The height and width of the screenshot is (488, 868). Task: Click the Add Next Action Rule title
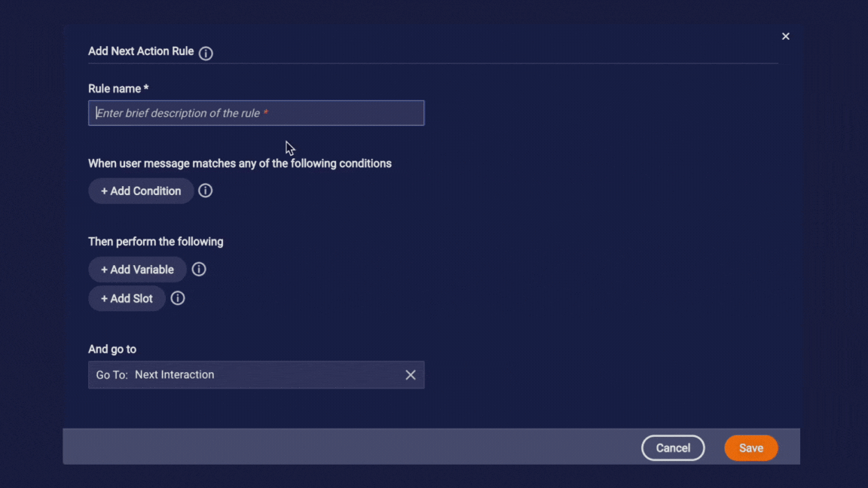(x=141, y=51)
